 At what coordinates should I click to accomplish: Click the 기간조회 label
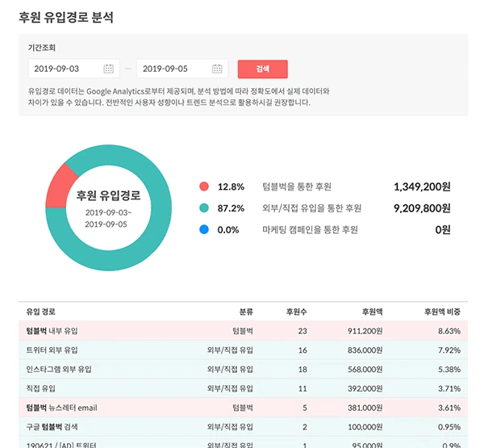[42, 48]
